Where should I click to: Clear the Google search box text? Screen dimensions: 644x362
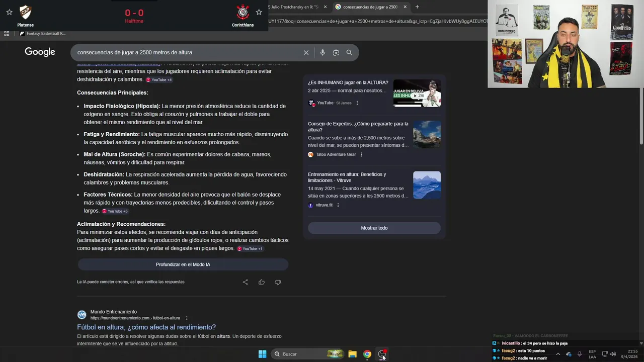click(x=306, y=52)
